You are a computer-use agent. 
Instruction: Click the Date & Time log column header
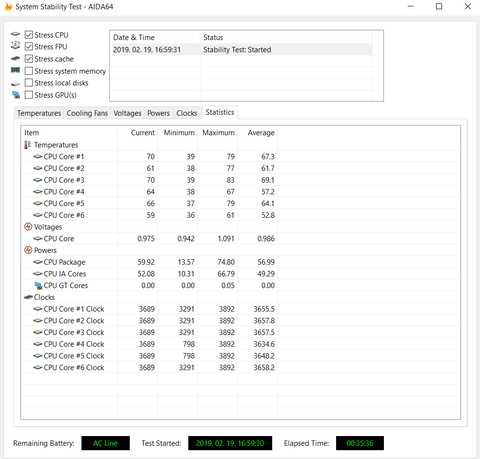point(155,37)
